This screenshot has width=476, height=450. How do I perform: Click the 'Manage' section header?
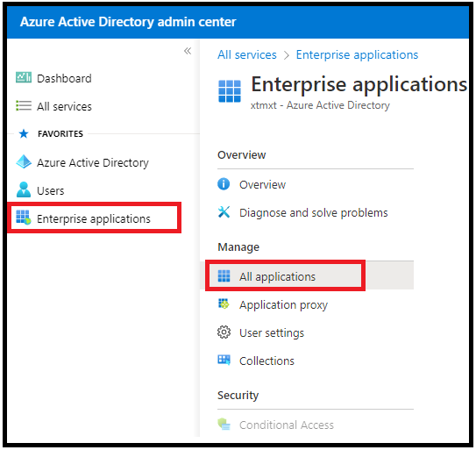238,247
